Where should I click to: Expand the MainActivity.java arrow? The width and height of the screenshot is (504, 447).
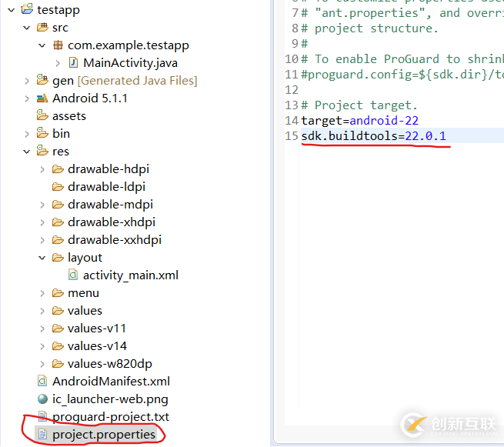click(58, 63)
